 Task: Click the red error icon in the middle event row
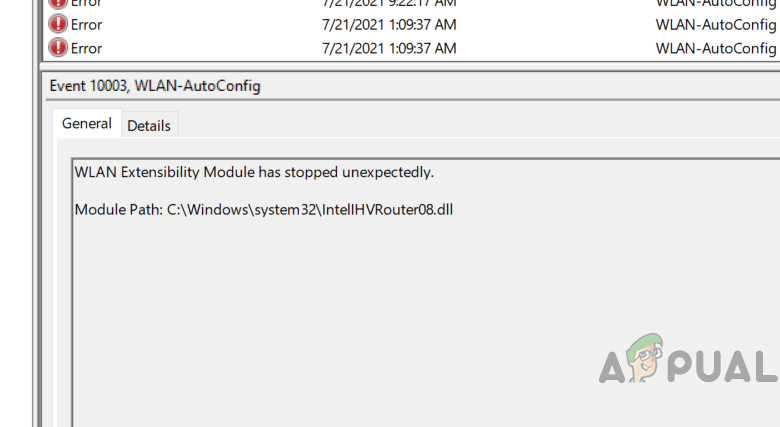coord(59,24)
